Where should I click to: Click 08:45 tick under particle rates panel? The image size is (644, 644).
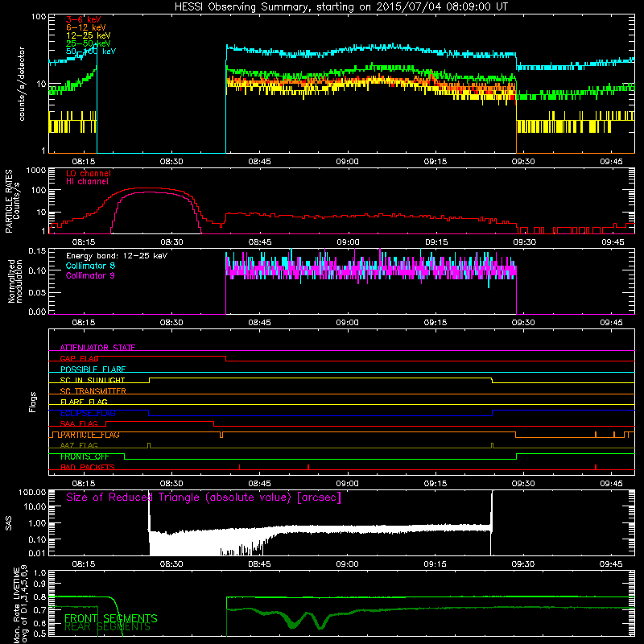tap(260, 242)
